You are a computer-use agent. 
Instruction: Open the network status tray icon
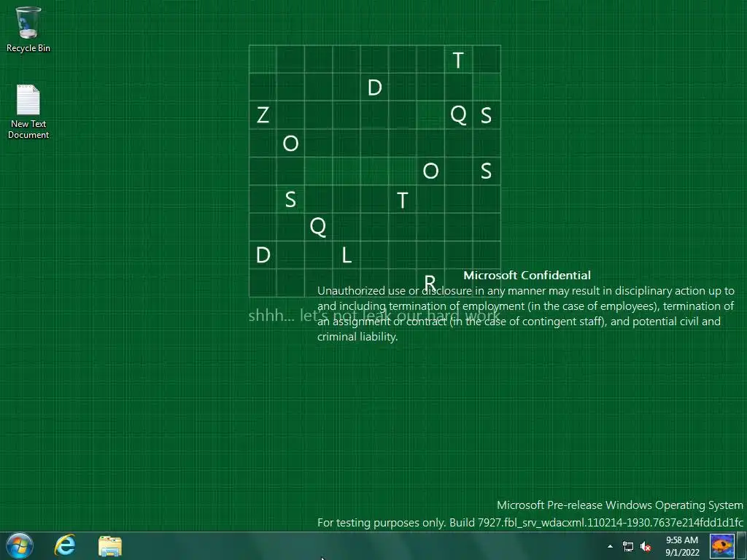628,546
